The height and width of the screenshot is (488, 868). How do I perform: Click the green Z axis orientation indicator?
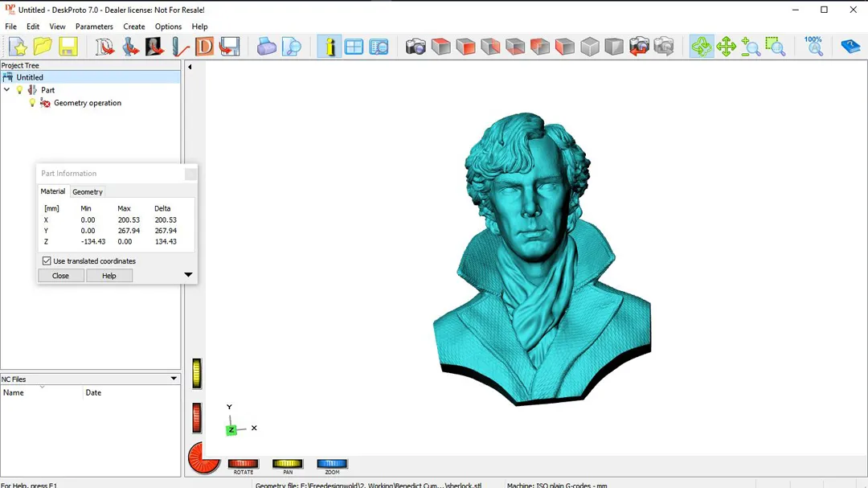231,430
